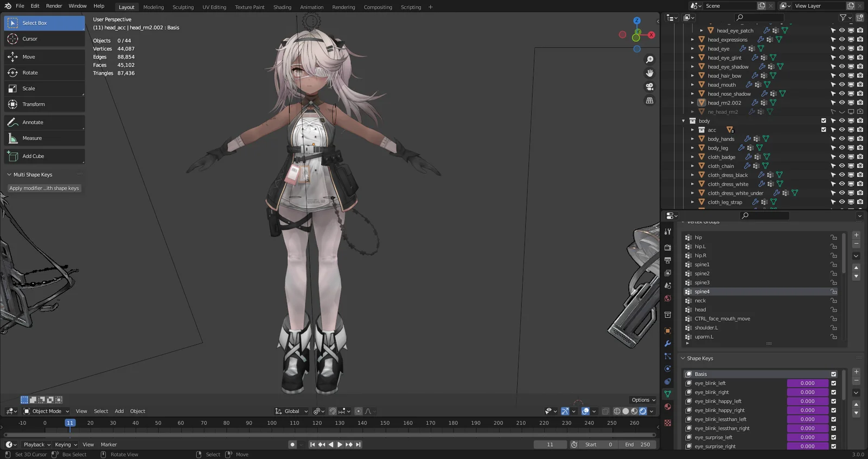Click the pan view hand gizmo
Screen dimensions: 868x459
649,73
